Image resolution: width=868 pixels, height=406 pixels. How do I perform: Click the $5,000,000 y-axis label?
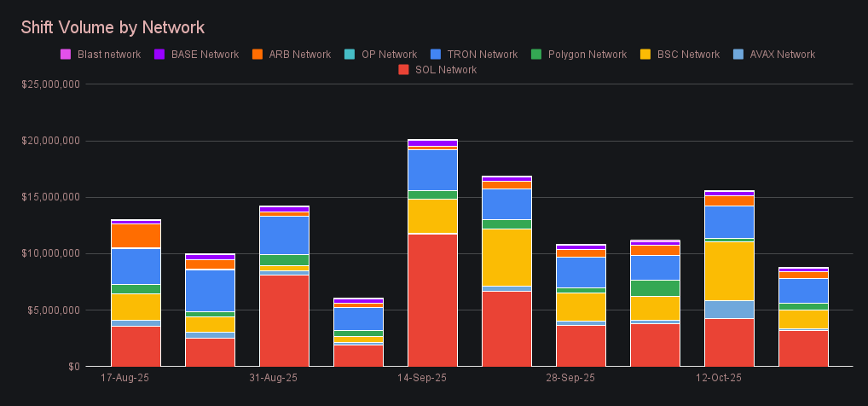pyautogui.click(x=55, y=310)
